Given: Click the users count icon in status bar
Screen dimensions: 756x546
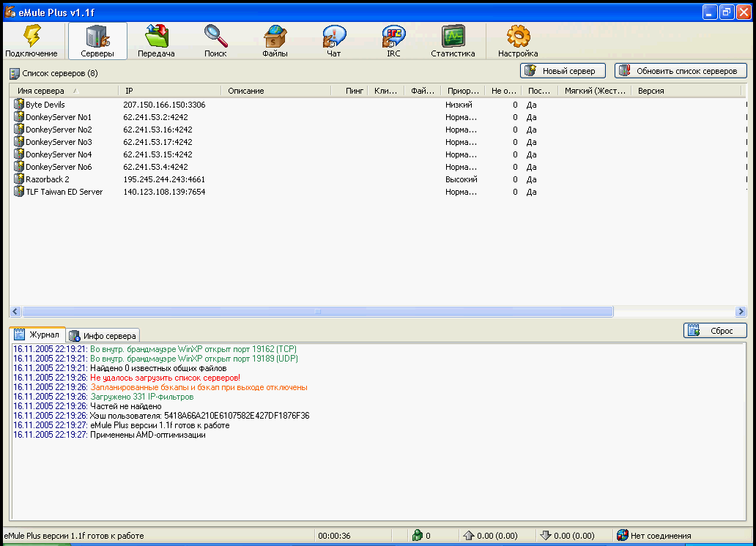Looking at the screenshot, I should [418, 536].
